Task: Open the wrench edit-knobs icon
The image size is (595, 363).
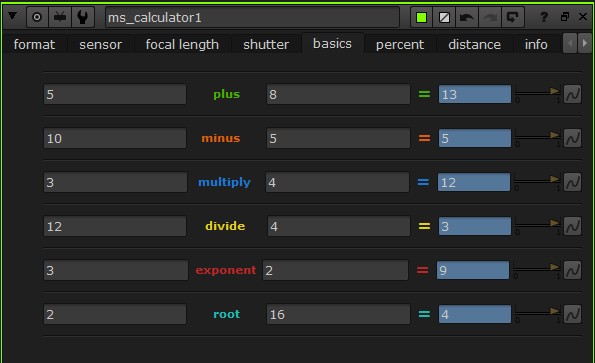Action: (82, 17)
